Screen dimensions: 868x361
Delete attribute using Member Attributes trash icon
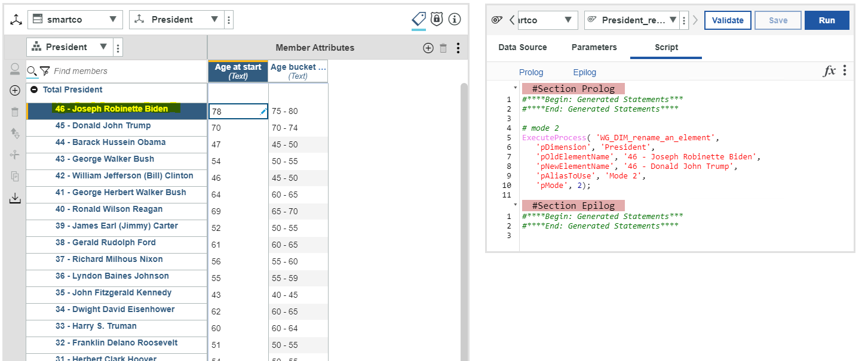tap(443, 48)
